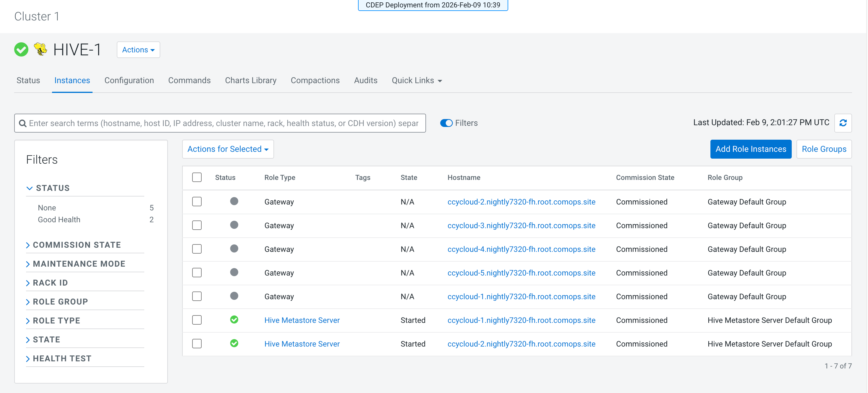Open the Quick Links menu
The height and width of the screenshot is (393, 868).
417,80
